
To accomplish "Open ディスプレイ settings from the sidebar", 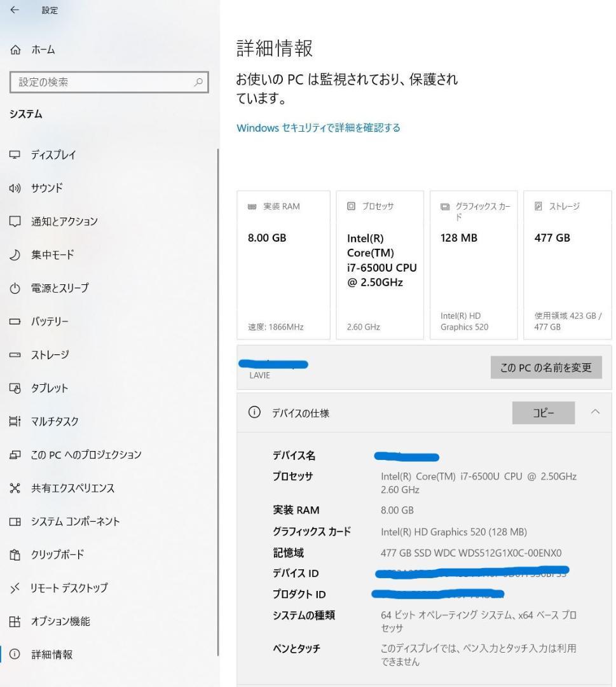I will tap(55, 155).
